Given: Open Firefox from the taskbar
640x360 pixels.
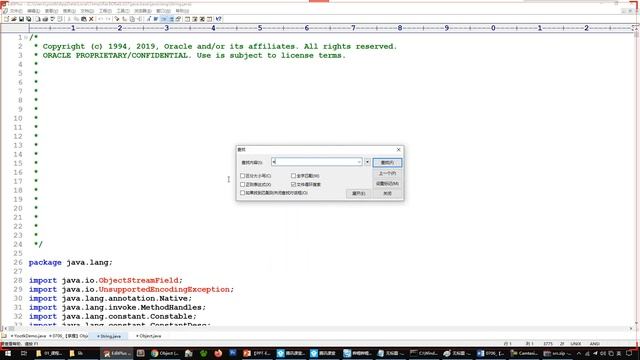Looking at the screenshot, I should pyautogui.click(x=218, y=353).
